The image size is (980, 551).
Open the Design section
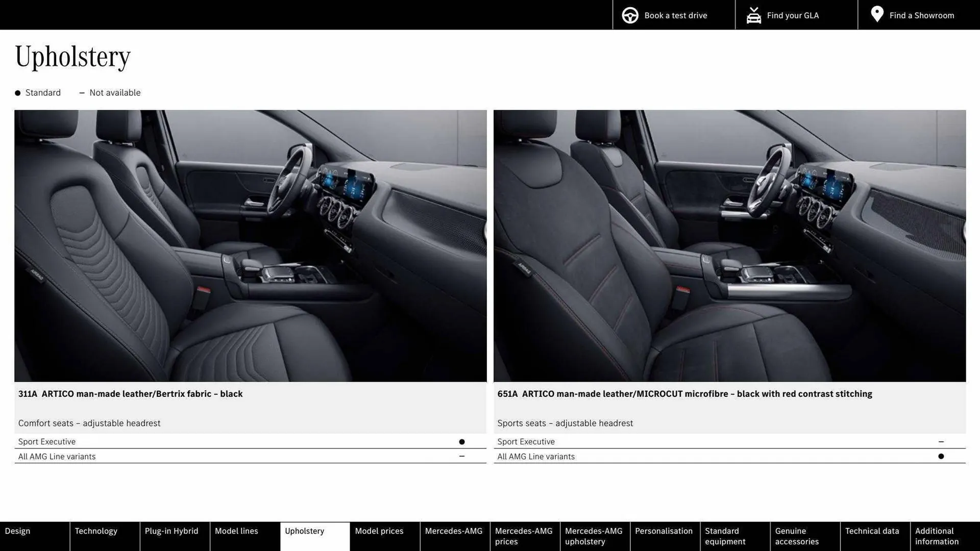[x=17, y=531]
